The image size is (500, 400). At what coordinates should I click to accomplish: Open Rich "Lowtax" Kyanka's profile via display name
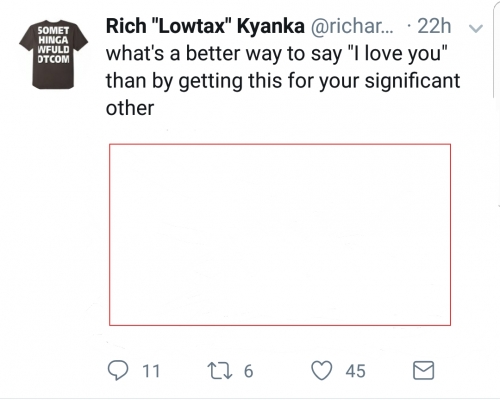(205, 26)
